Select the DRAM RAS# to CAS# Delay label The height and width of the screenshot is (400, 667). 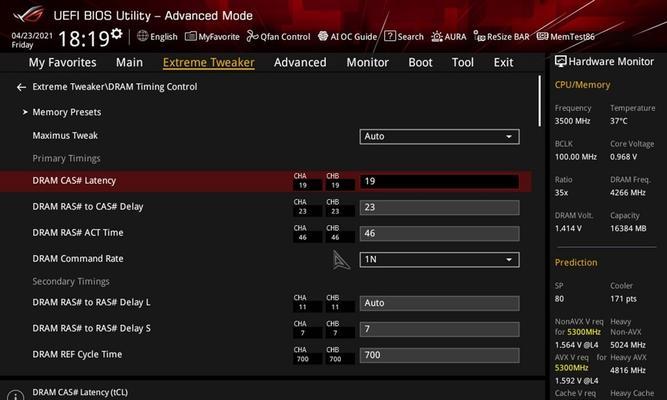88,206
